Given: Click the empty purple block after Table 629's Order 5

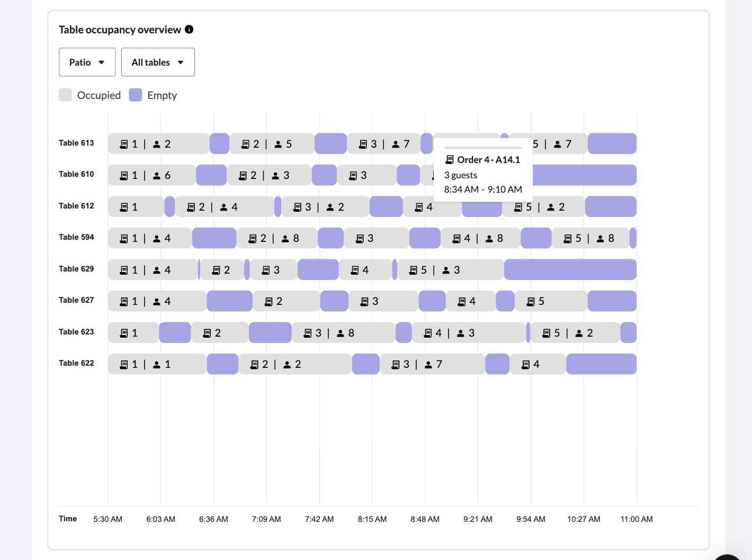Looking at the screenshot, I should (570, 269).
